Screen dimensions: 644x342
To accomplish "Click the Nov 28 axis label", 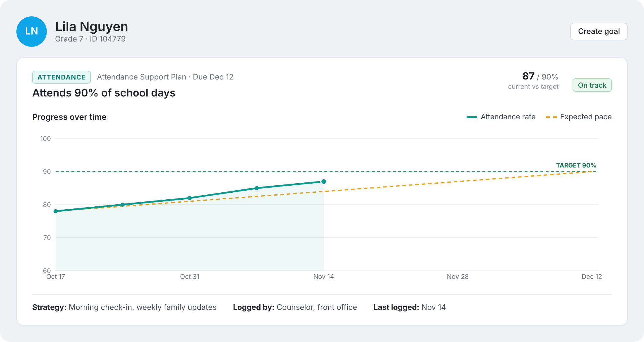I will (x=458, y=277).
